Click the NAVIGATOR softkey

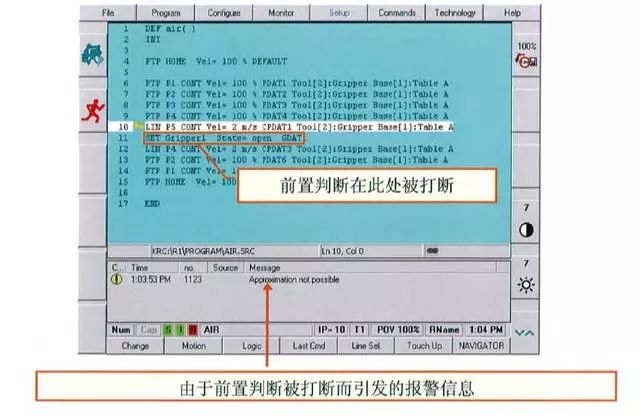pos(481,346)
